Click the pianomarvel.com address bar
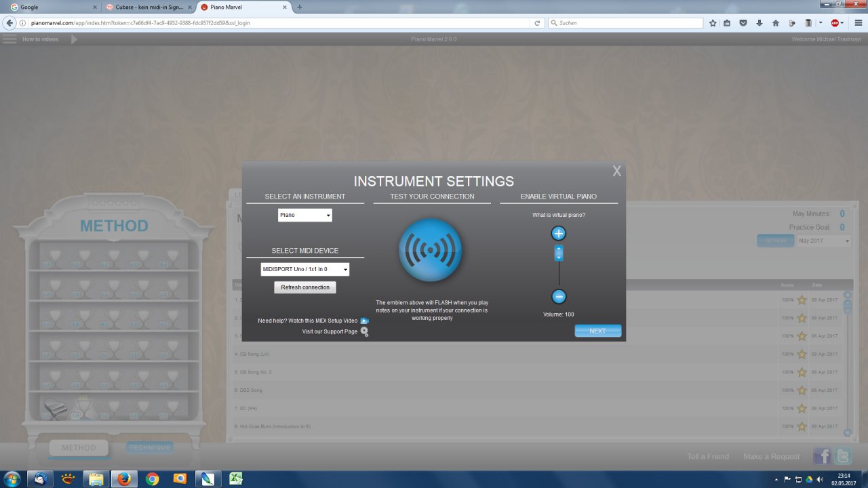Image resolution: width=868 pixels, height=488 pixels. [x=278, y=23]
